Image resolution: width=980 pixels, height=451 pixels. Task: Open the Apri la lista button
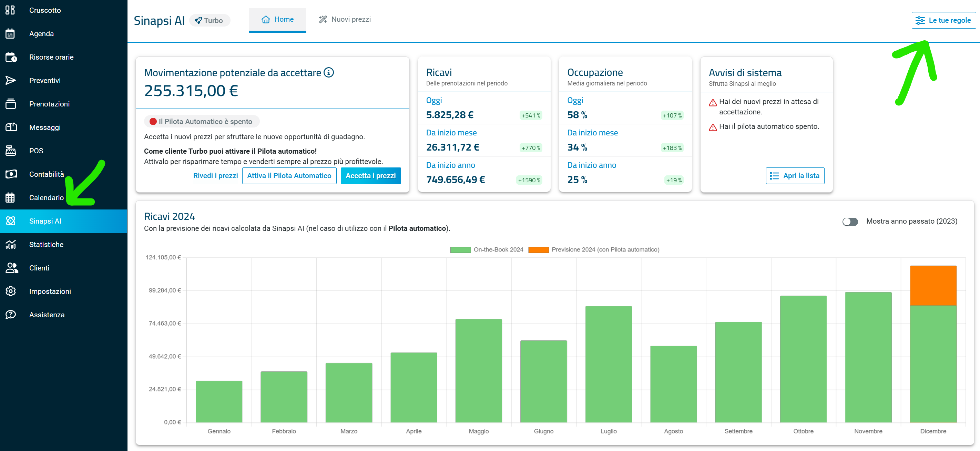795,176
